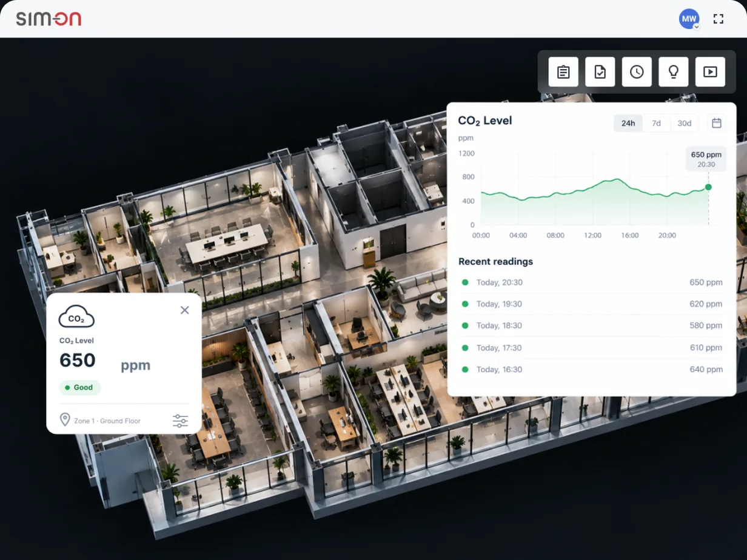Click the Recent readings heading
This screenshot has height=560, width=747.
pos(495,262)
